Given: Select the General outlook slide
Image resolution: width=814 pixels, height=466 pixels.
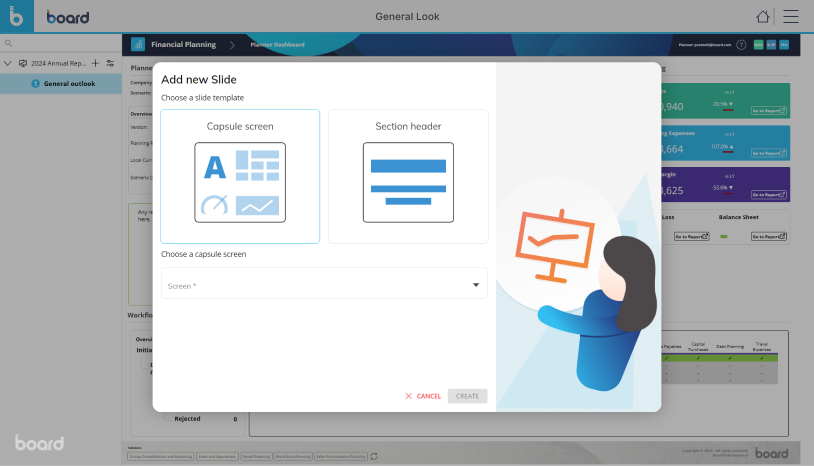Looking at the screenshot, I should tap(69, 84).
